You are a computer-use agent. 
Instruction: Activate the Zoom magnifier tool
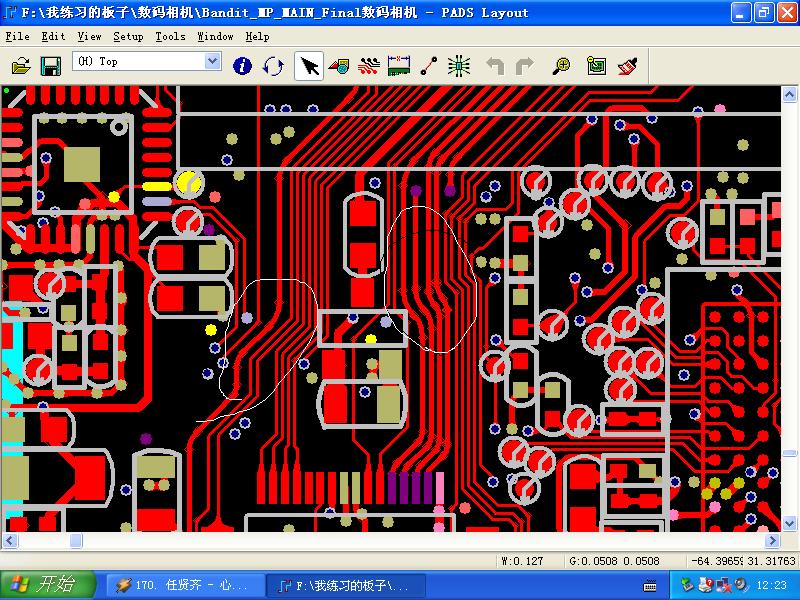point(562,66)
